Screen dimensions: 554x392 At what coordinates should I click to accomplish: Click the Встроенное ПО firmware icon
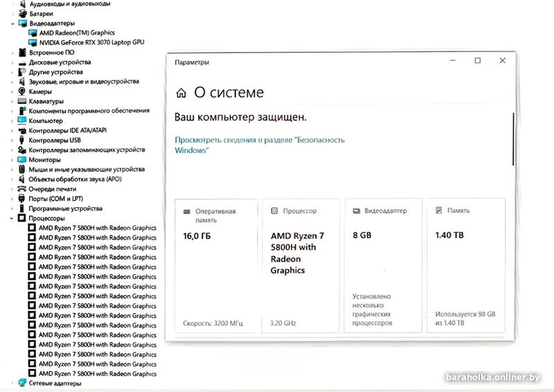[22, 53]
